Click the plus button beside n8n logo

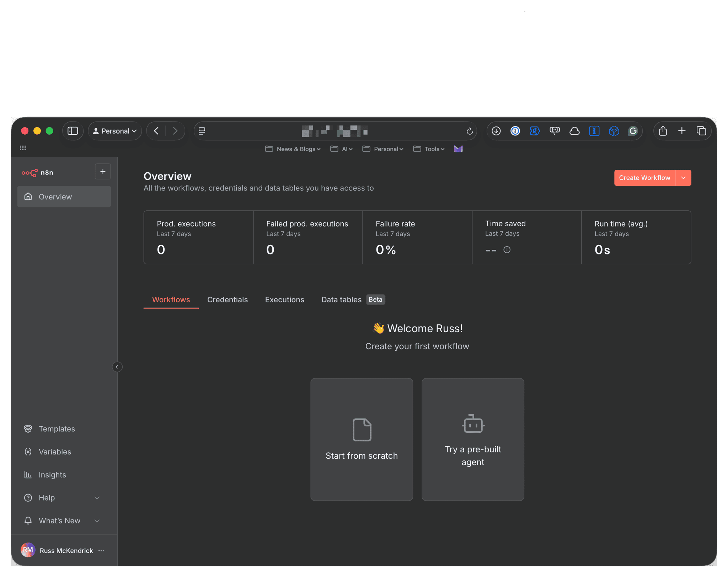click(103, 172)
